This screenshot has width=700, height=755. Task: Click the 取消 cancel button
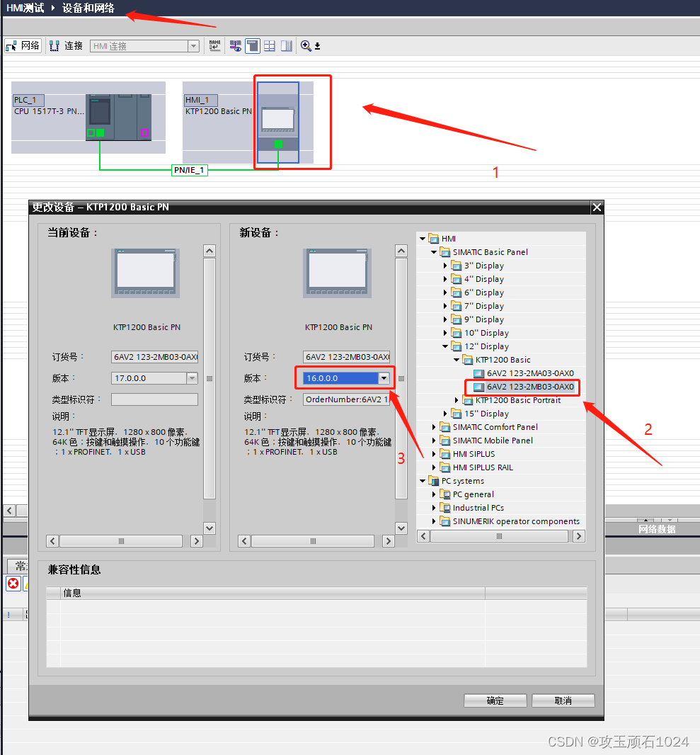click(563, 700)
